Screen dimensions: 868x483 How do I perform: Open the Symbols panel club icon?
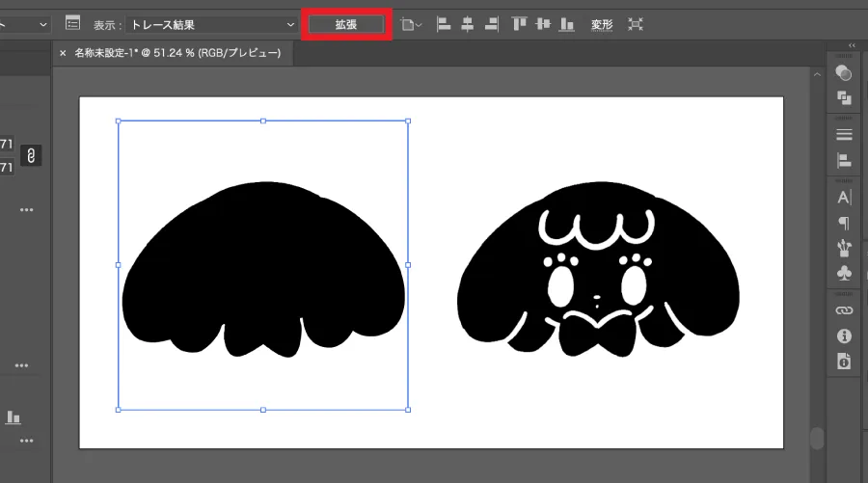pos(844,273)
